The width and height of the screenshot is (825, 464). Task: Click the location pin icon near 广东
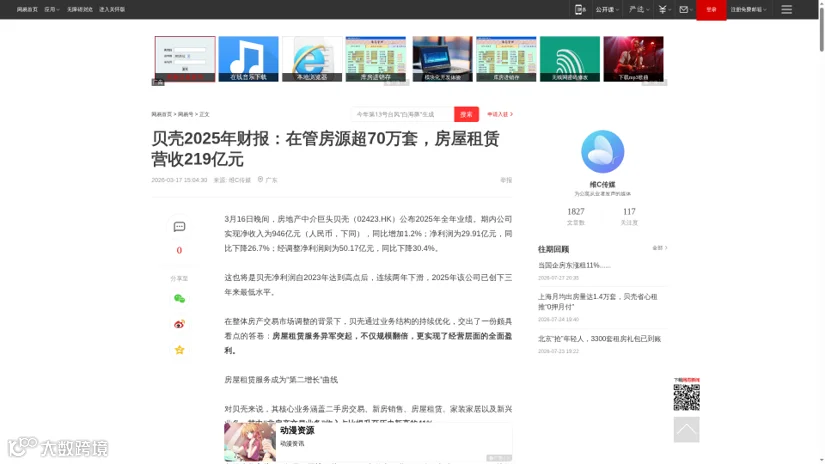point(260,179)
